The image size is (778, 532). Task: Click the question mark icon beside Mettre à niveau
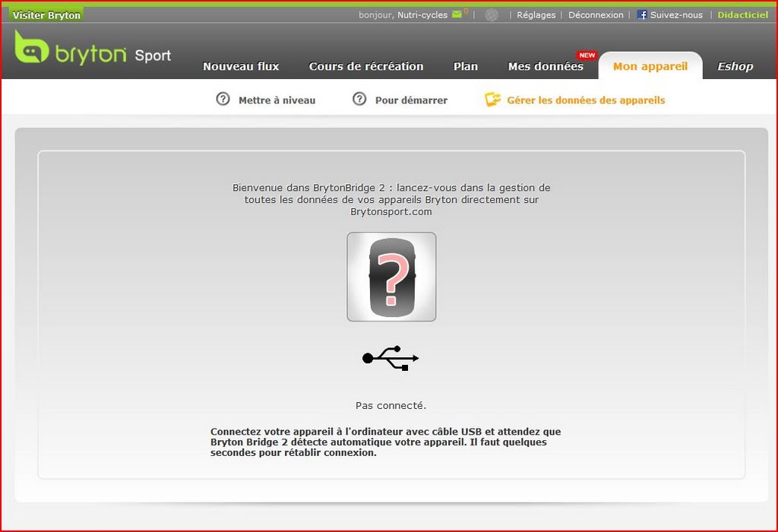[223, 99]
